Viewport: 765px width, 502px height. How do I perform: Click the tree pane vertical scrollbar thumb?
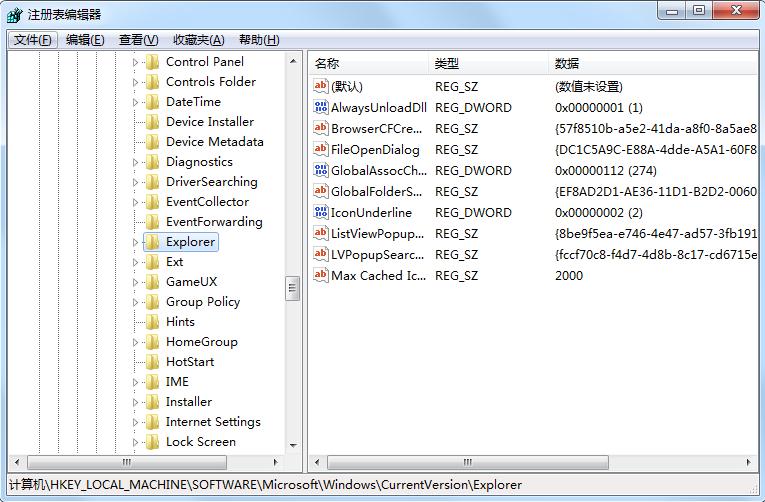click(x=293, y=288)
